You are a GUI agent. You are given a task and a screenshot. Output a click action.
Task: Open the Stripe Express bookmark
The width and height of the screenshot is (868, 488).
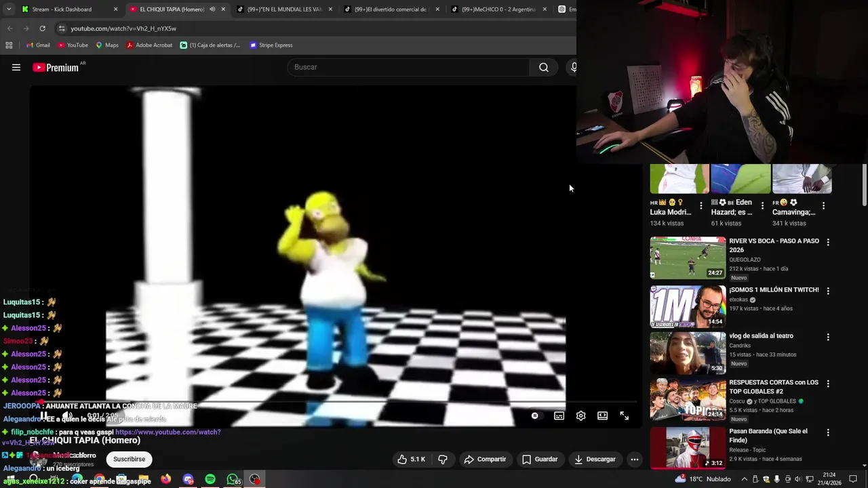tap(271, 45)
